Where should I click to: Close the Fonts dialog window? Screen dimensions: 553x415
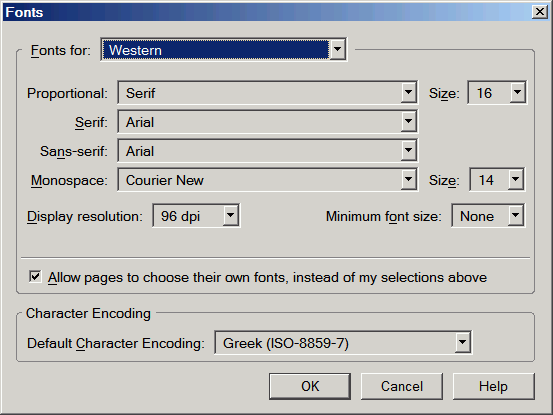540,12
